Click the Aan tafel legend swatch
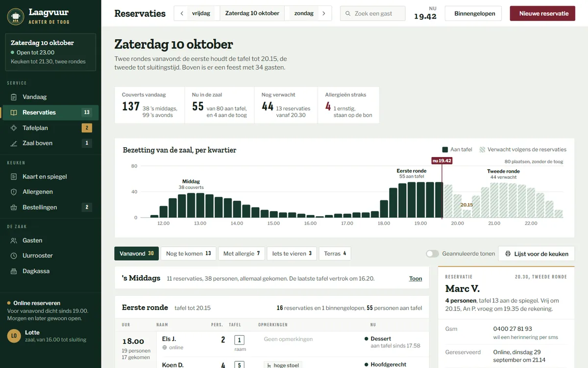Viewport: 588px width, 368px height. pos(445,150)
